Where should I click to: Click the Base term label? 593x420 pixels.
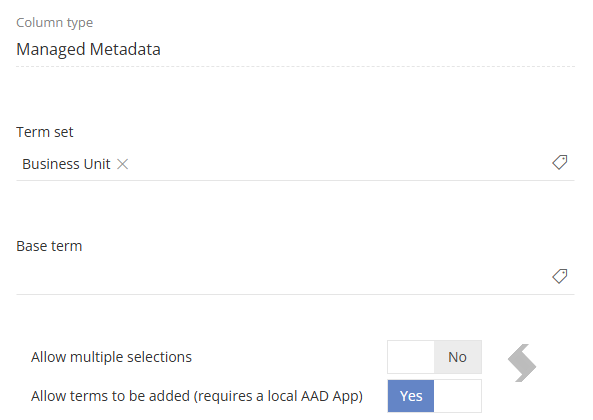(x=49, y=246)
